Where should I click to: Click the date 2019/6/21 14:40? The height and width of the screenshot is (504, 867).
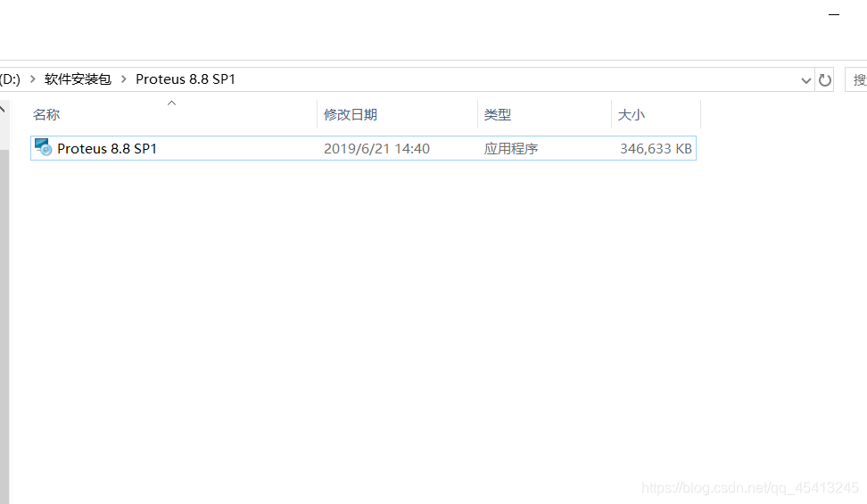click(376, 148)
